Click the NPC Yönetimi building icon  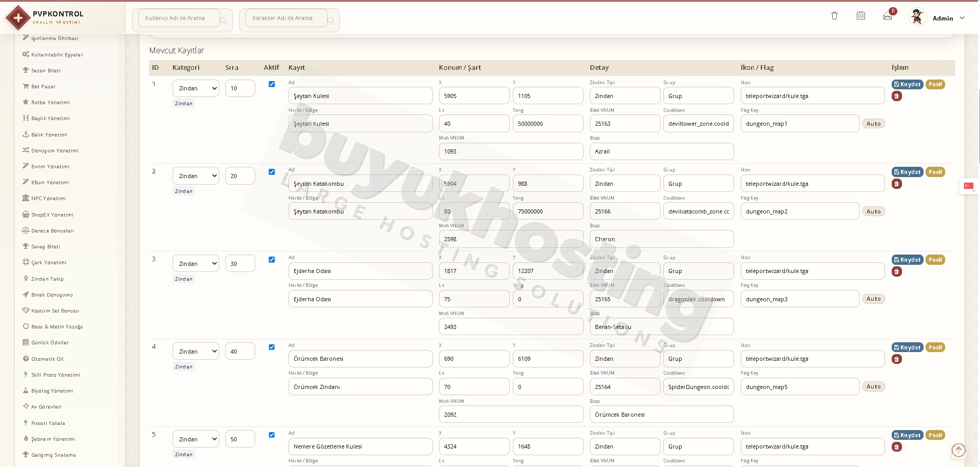click(x=26, y=198)
